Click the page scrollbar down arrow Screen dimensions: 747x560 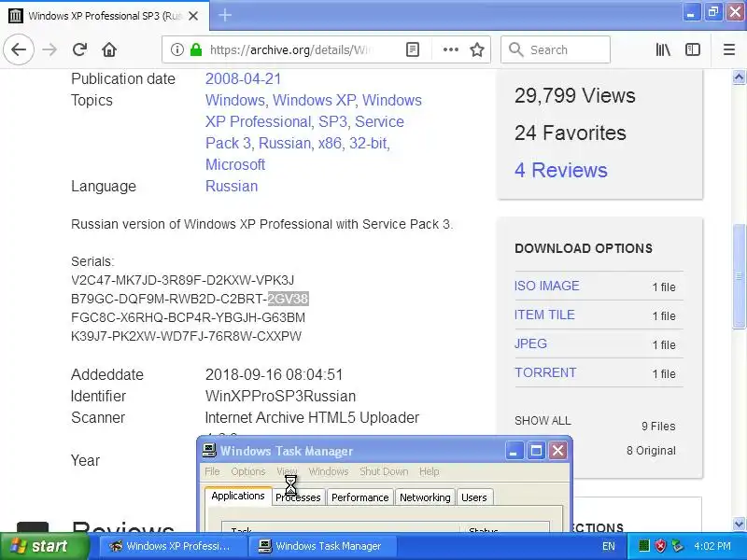click(739, 524)
